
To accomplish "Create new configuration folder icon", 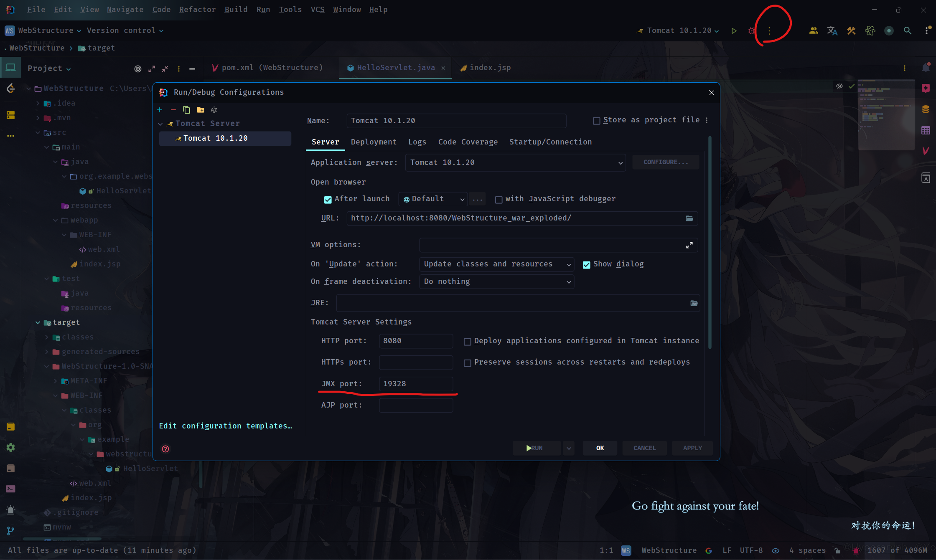I will pos(201,110).
